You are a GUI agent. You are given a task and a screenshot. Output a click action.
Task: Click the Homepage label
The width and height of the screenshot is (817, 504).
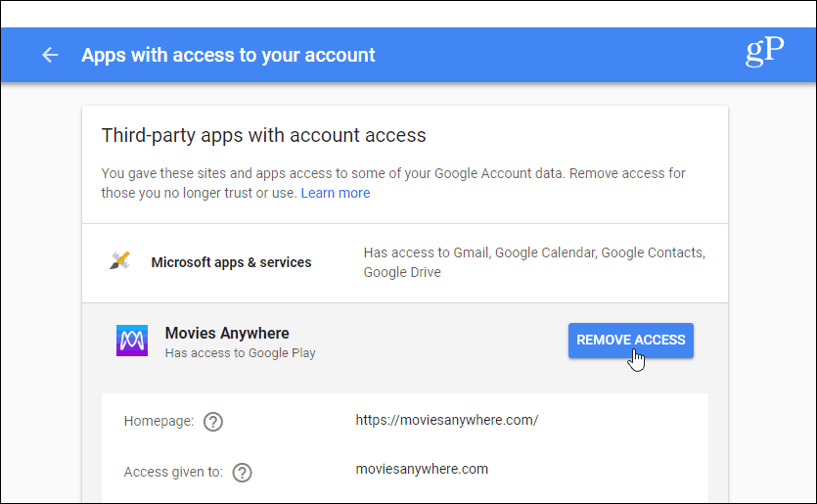click(x=159, y=421)
